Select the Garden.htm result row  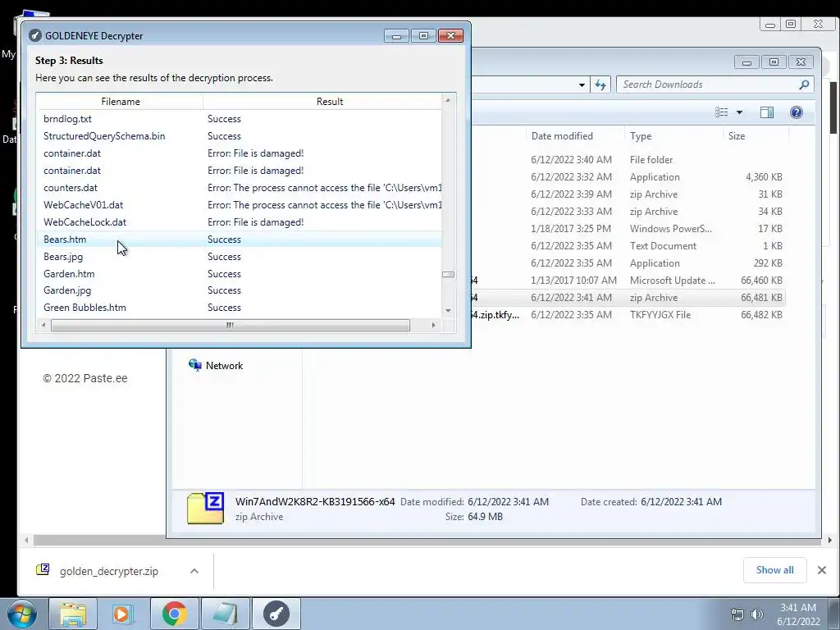point(240,274)
